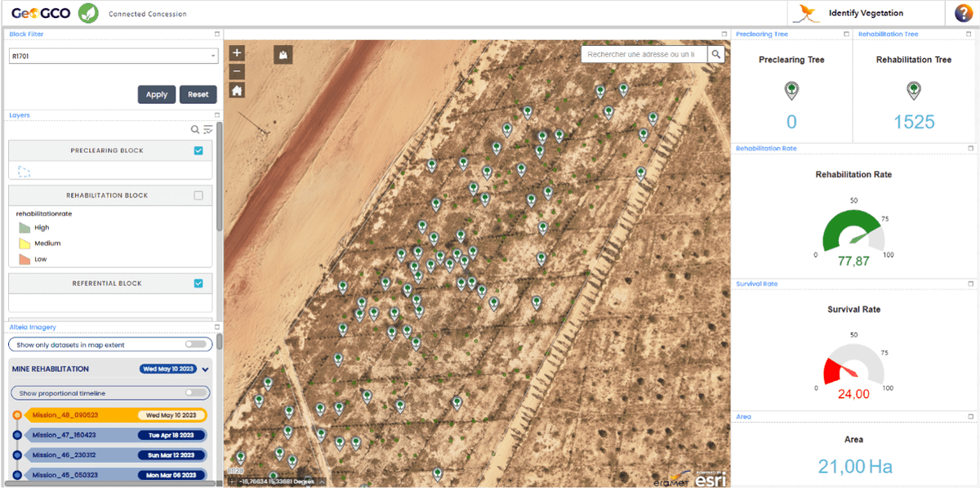Click the Home default extent icon
The width and height of the screenshot is (980, 488).
click(x=236, y=90)
